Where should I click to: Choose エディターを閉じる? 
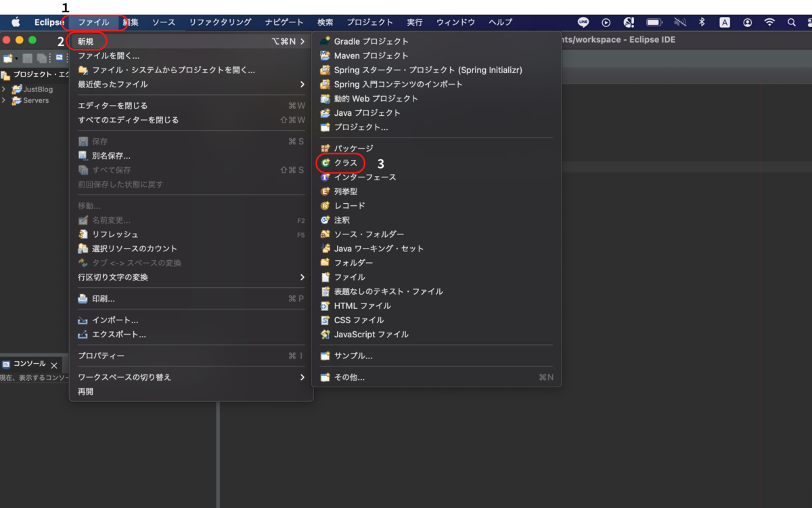click(x=191, y=106)
